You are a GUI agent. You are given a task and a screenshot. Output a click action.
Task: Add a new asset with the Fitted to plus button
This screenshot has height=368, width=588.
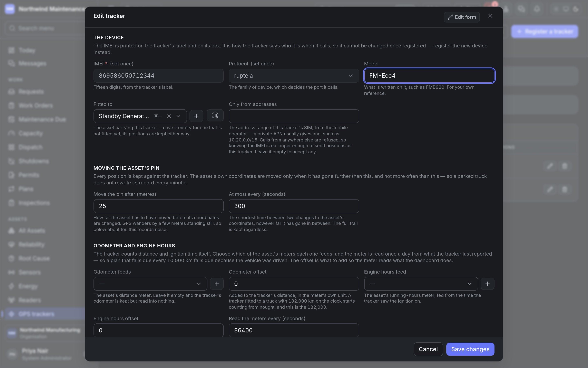pos(196,116)
